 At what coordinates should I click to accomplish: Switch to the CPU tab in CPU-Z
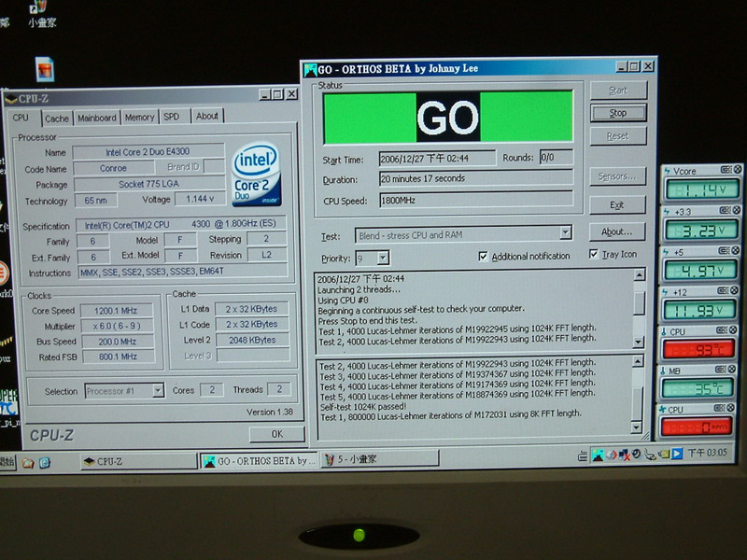(21, 118)
